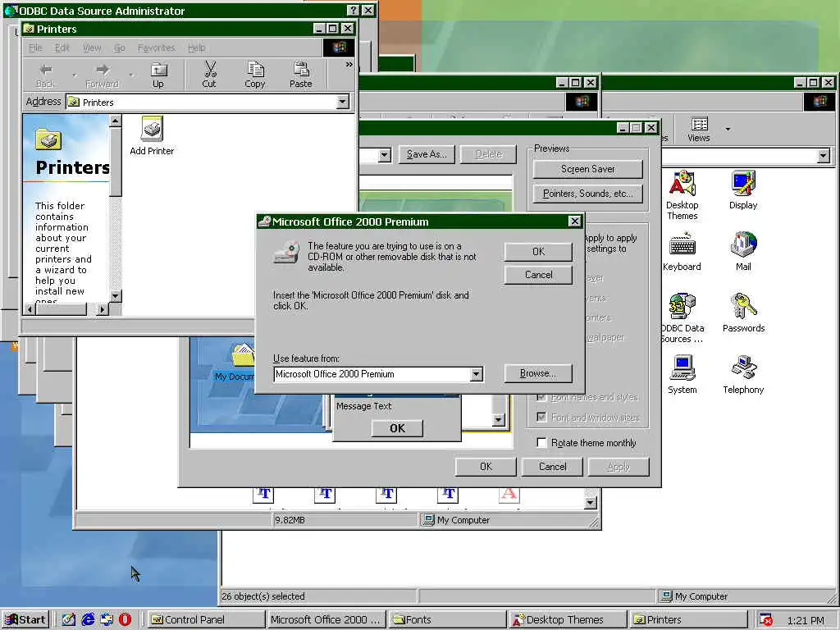Open the Telephony control panel icon
Image resolution: width=840 pixels, height=630 pixels.
tap(743, 375)
